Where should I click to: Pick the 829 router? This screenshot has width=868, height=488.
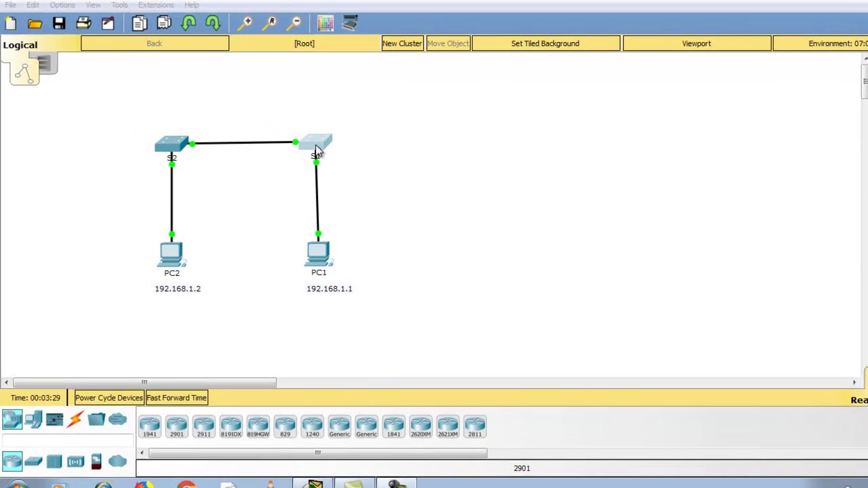[285, 426]
